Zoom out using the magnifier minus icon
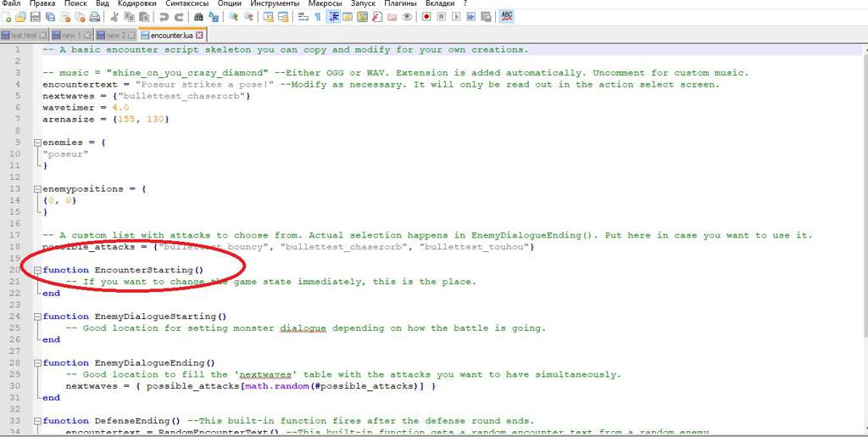The image size is (868, 437). pos(248,17)
